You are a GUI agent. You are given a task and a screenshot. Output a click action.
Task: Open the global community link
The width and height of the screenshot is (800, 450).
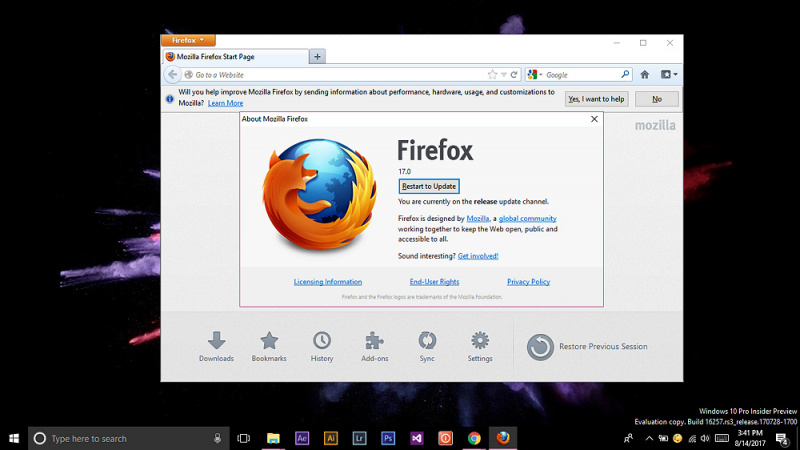point(528,218)
